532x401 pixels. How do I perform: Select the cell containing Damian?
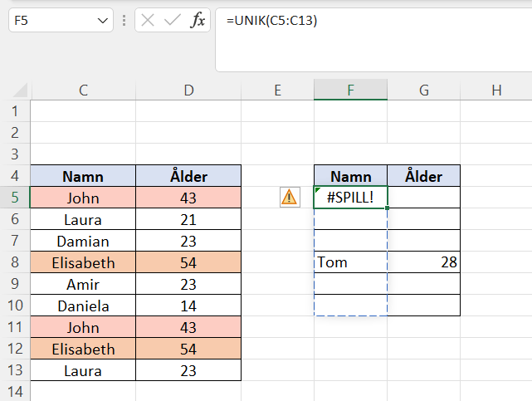click(x=83, y=241)
